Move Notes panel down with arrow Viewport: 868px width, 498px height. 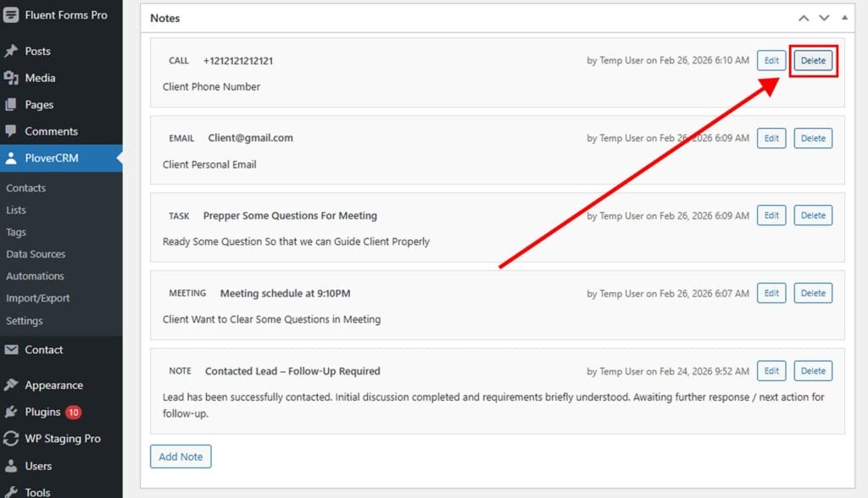(824, 18)
